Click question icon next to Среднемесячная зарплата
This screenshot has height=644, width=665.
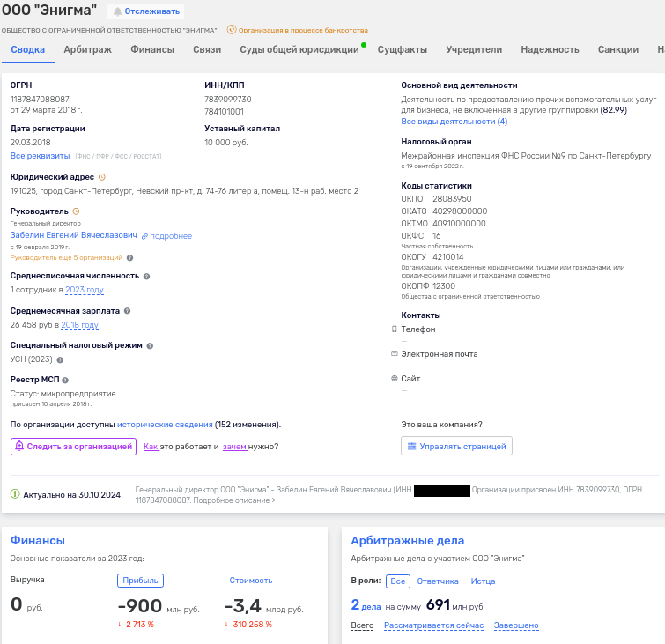click(128, 311)
